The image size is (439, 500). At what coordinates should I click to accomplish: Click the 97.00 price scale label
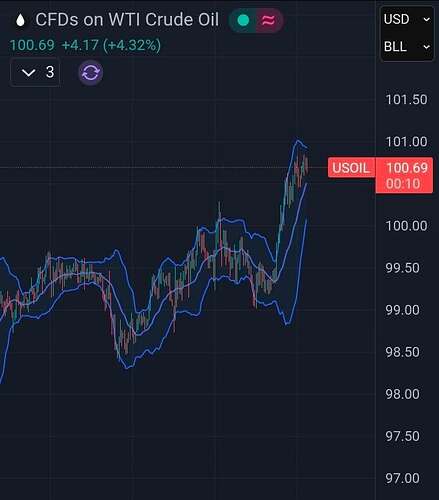(x=402, y=478)
